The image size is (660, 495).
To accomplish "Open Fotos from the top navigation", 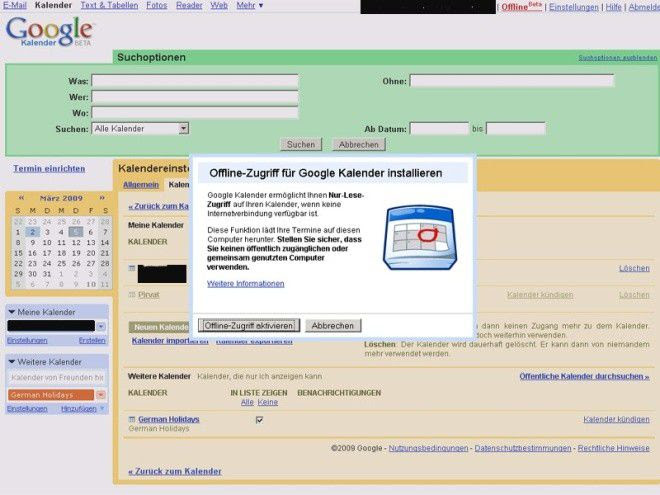I will click(x=157, y=5).
